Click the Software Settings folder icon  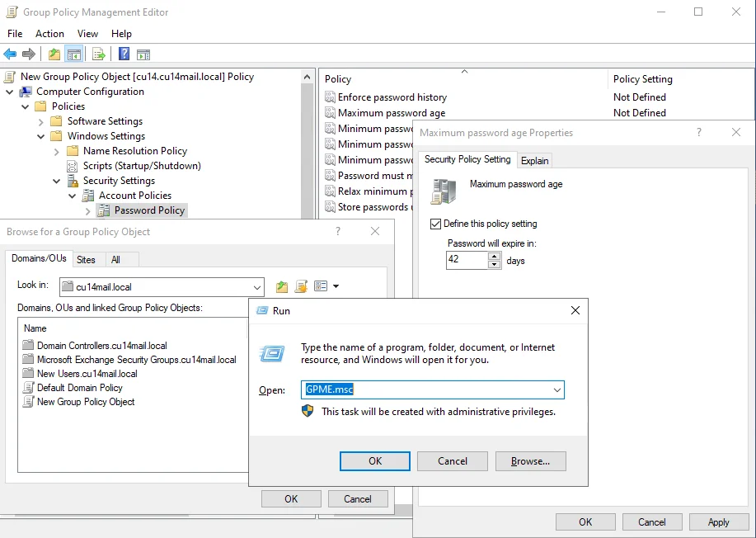tap(56, 121)
